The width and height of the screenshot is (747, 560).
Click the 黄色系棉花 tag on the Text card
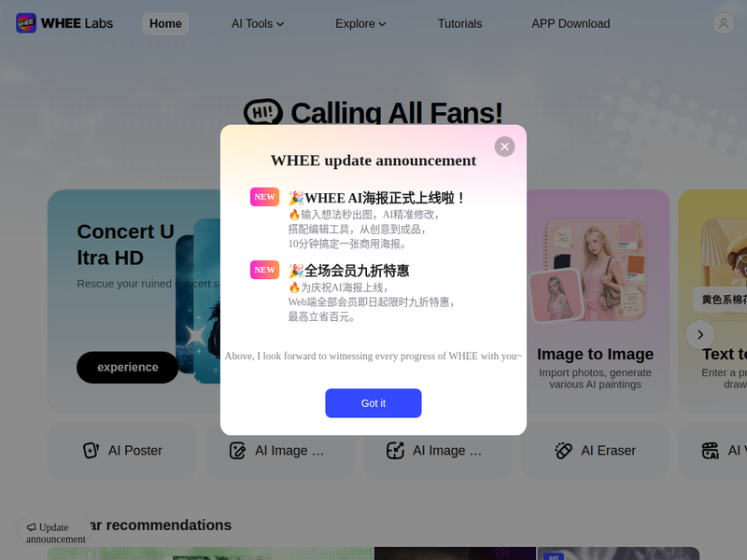tap(722, 300)
